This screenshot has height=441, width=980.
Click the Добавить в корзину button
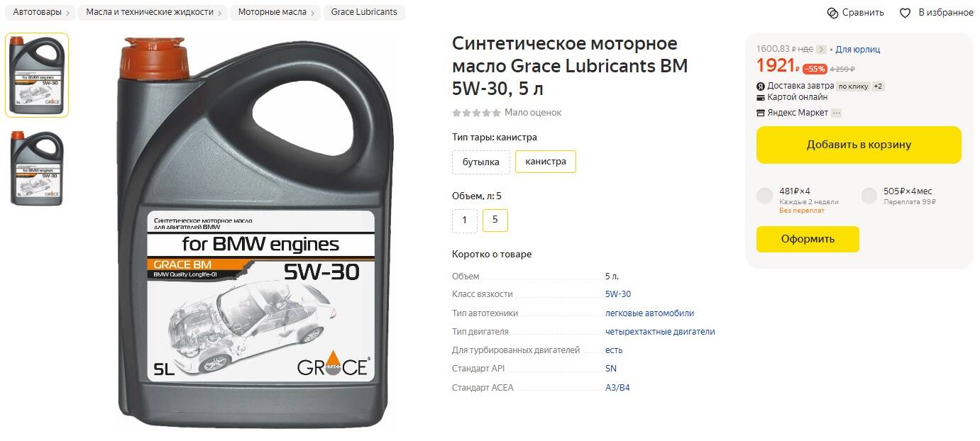click(x=859, y=145)
